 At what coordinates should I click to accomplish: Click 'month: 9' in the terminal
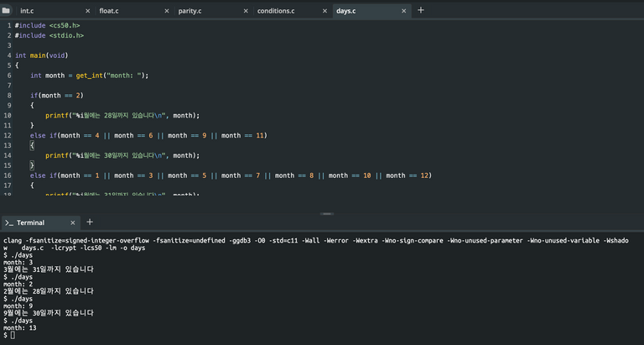tap(18, 306)
